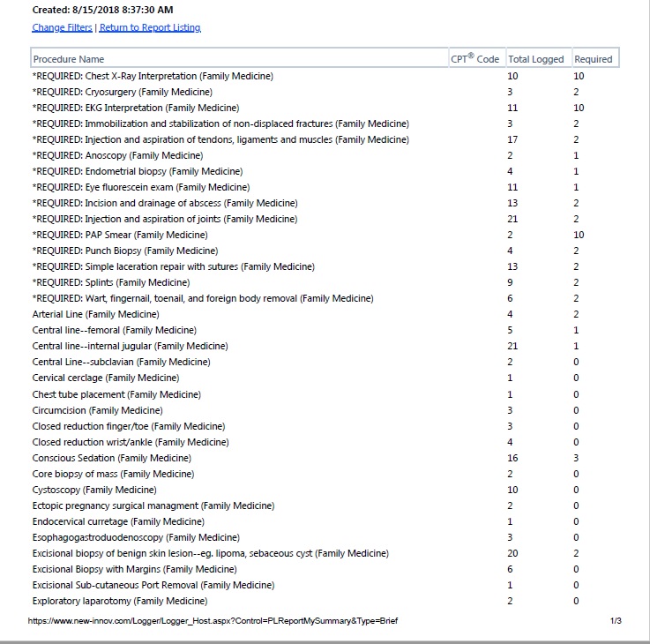Select the Chest X-Ray Interpretation row
The height and width of the screenshot is (644, 650).
coord(153,76)
